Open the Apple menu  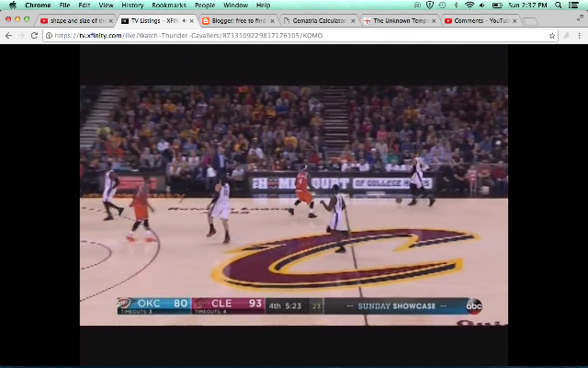[13, 6]
